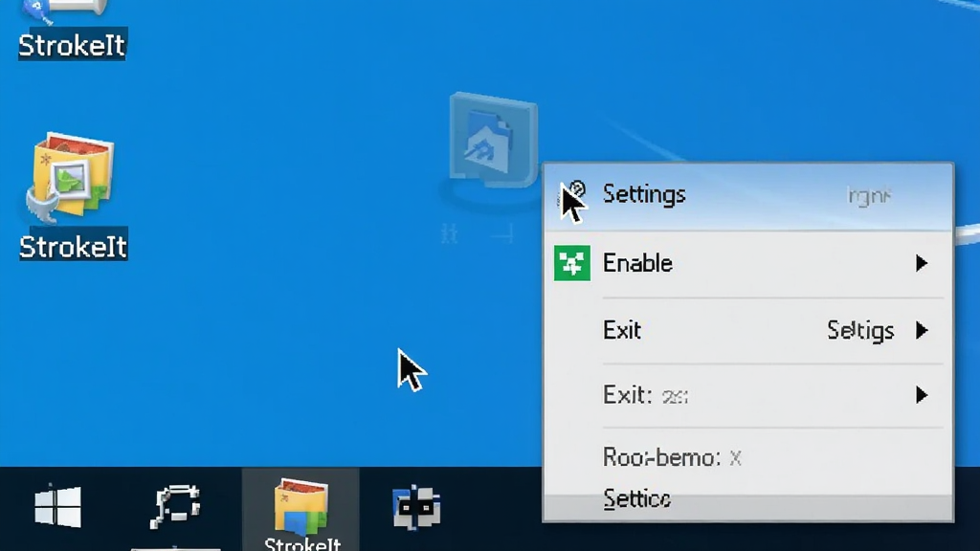This screenshot has width=980, height=551.
Task: Expand the Enable submenu arrow
Action: click(922, 263)
